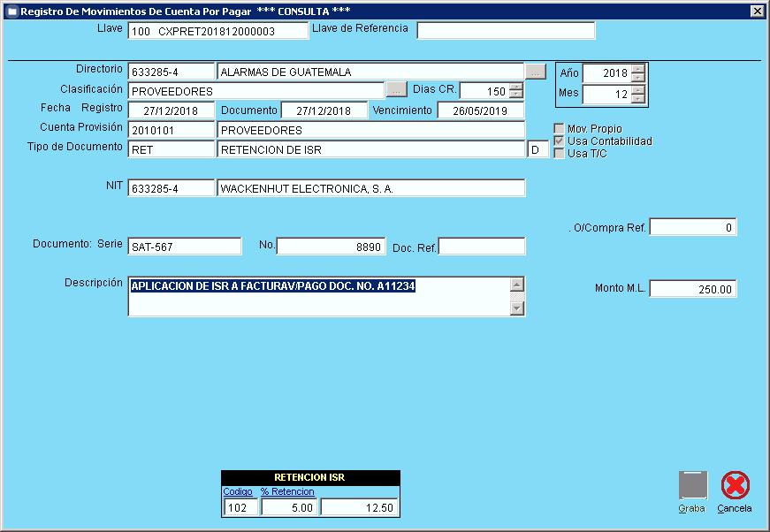
Task: Click the Codigo column header link
Action: [238, 491]
